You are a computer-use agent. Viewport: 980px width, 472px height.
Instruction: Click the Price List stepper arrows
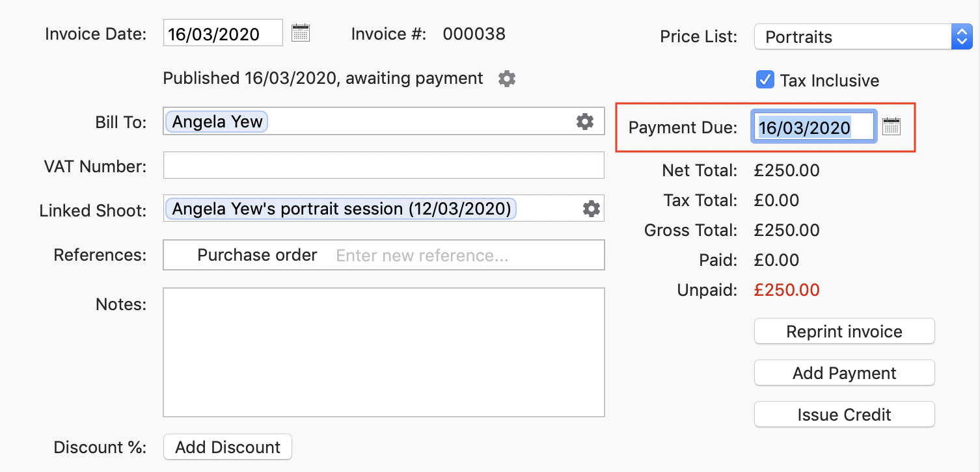pos(962,36)
